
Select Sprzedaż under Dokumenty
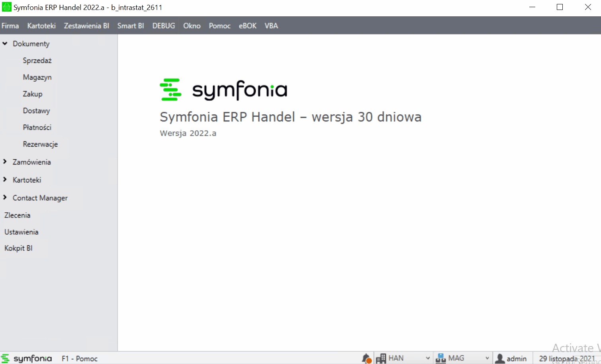point(37,61)
